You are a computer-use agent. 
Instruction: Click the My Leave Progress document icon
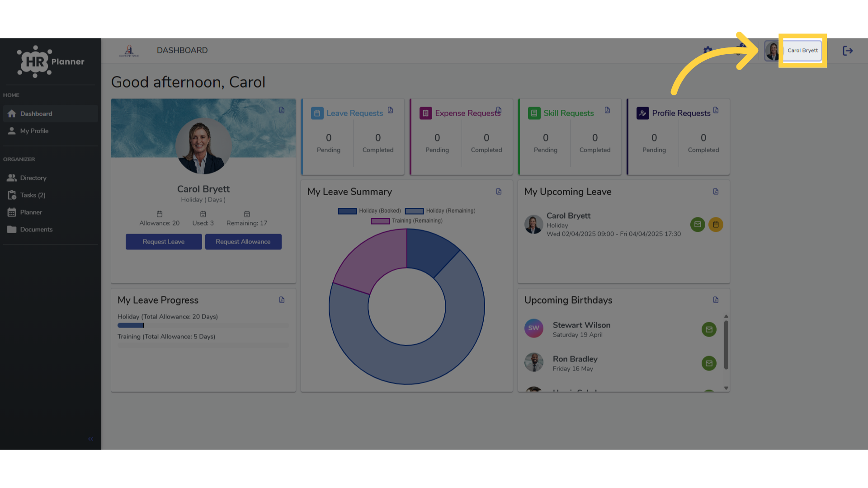(282, 300)
